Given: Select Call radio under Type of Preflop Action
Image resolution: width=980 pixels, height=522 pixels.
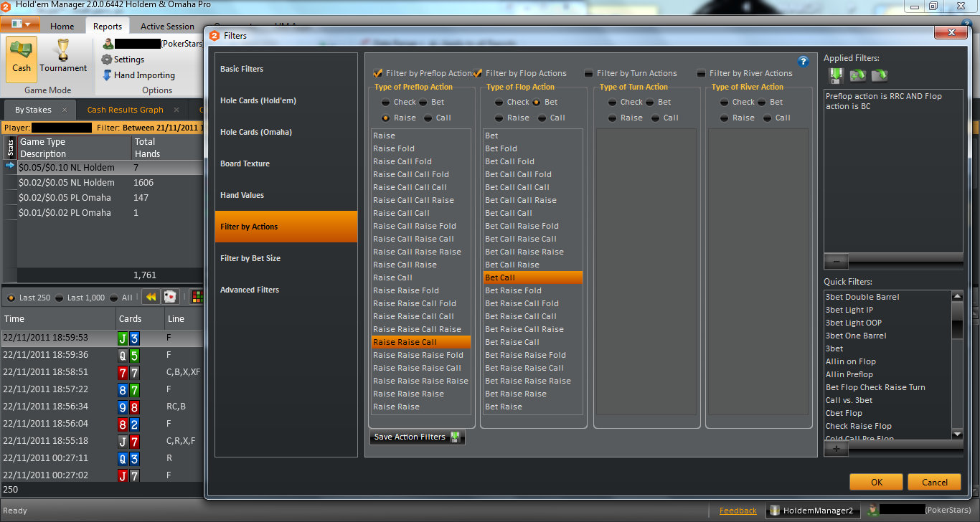Looking at the screenshot, I should (x=428, y=118).
